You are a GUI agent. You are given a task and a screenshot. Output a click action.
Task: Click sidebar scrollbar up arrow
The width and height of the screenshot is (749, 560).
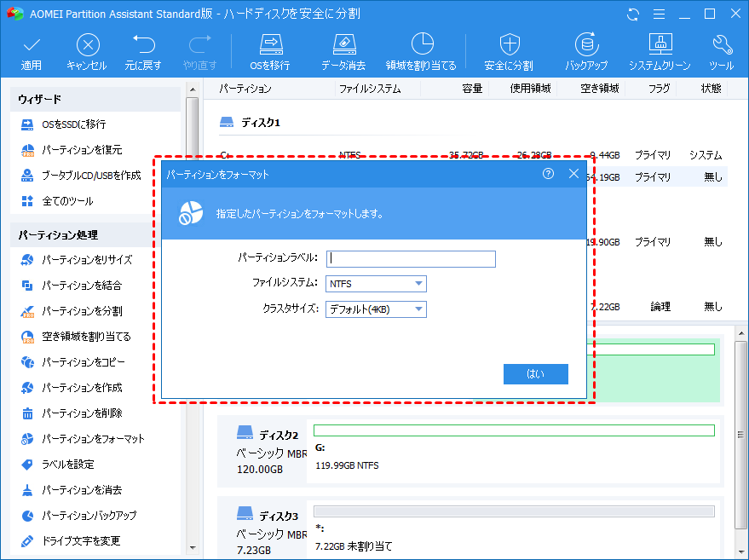point(193,89)
